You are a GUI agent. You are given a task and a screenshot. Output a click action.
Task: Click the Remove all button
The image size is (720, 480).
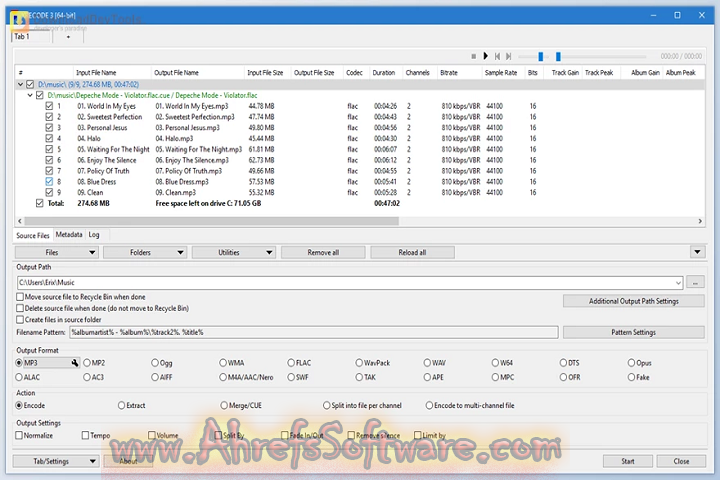[x=323, y=253]
